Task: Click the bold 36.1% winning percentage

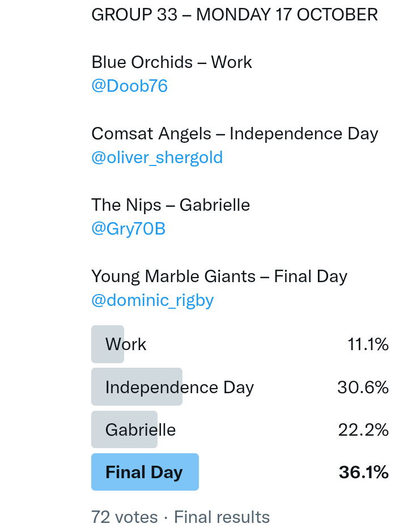Action: point(363,473)
